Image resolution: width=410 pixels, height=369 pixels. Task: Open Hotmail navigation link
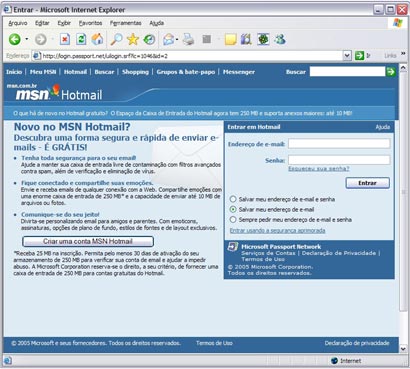click(x=75, y=72)
